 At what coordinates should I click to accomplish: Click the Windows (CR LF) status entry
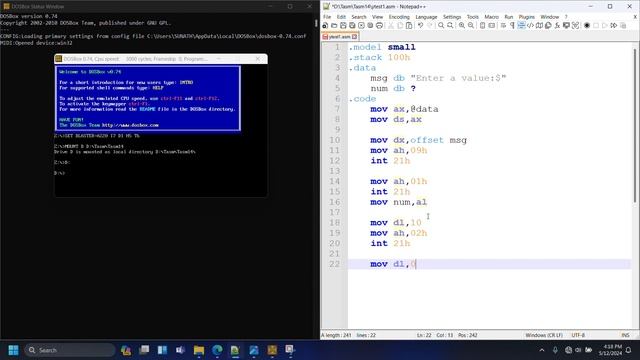tap(544, 335)
